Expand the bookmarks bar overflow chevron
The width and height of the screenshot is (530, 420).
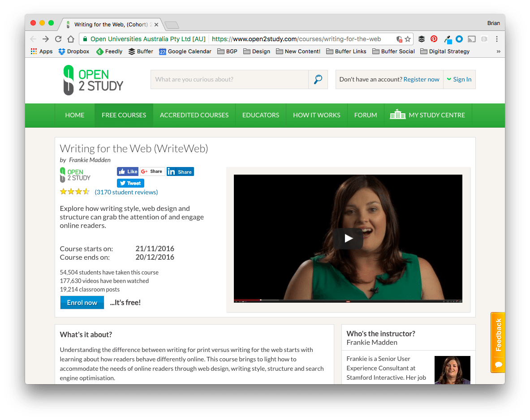(498, 51)
